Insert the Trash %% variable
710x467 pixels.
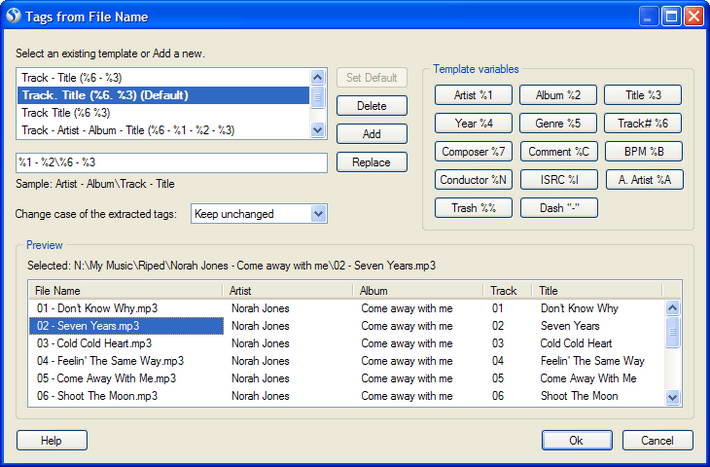(x=474, y=208)
